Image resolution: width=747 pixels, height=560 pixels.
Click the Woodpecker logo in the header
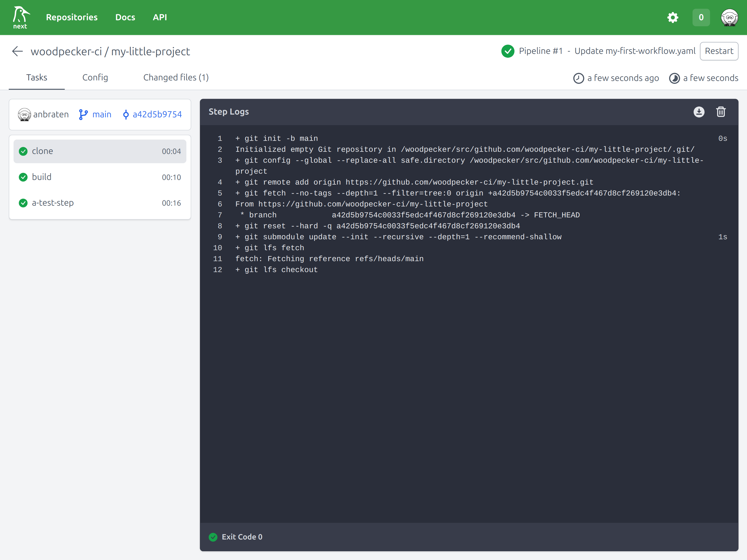(21, 17)
